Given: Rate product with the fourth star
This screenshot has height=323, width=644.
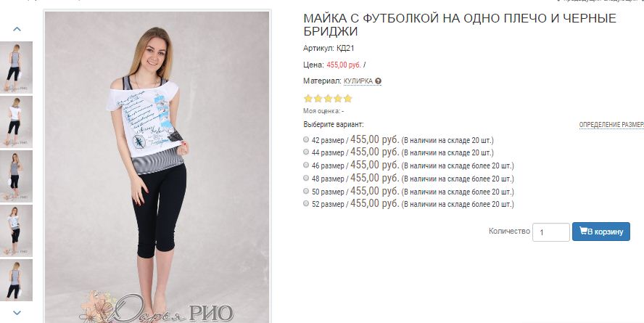Looking at the screenshot, I should click(x=338, y=99).
